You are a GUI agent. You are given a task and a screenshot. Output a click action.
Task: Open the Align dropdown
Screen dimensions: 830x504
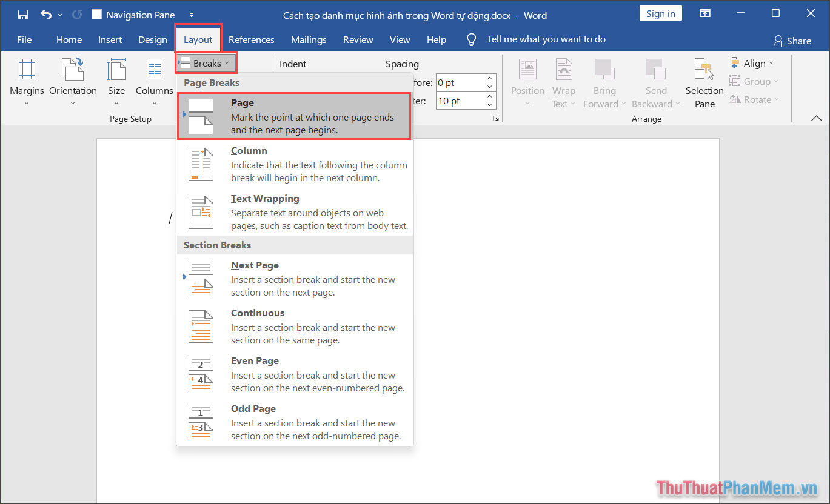[752, 63]
